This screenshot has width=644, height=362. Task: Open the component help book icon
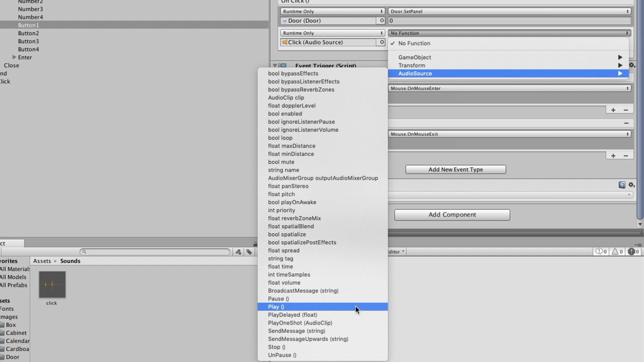tap(622, 185)
